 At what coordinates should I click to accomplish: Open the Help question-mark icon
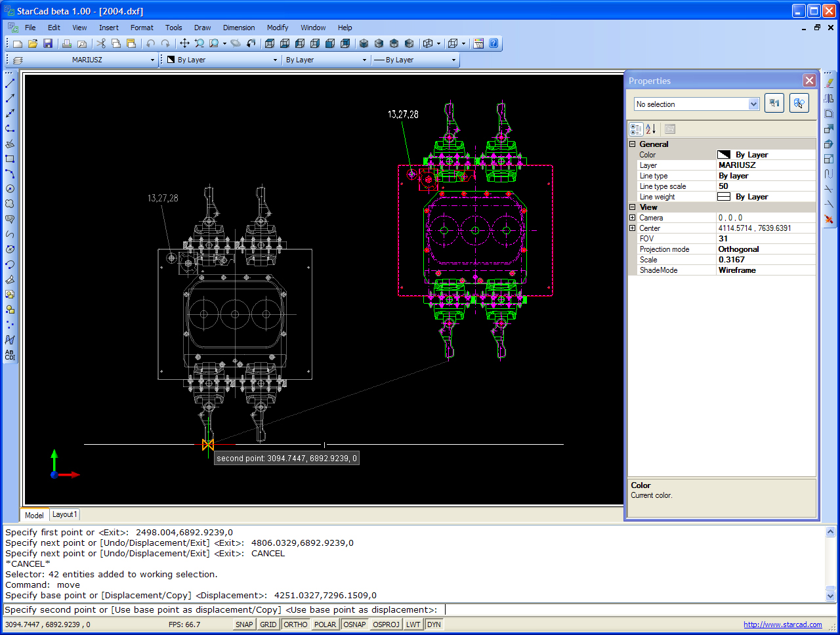[493, 43]
